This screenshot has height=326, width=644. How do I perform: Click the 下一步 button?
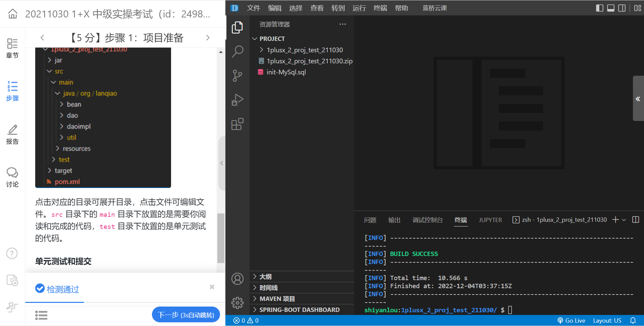coord(186,314)
